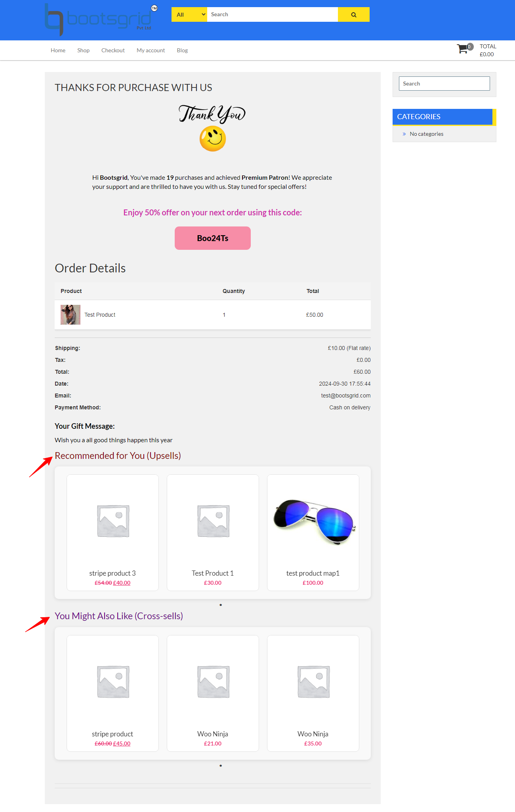Viewport: 515px width, 812px height.
Task: Focus the sidebar Search field
Action: coord(444,84)
